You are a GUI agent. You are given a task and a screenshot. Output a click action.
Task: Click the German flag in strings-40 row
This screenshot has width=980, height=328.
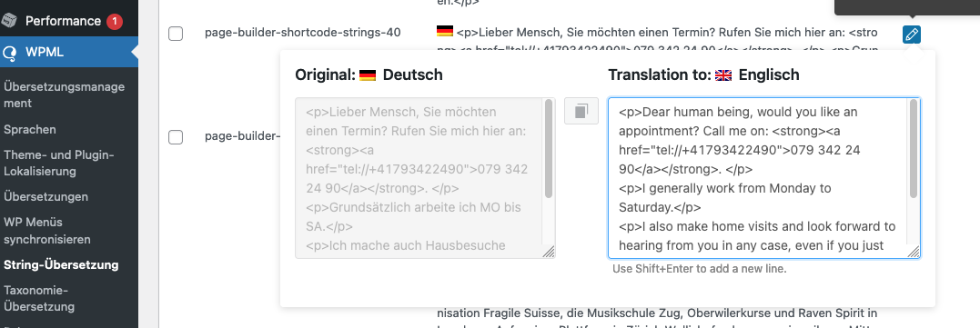444,31
